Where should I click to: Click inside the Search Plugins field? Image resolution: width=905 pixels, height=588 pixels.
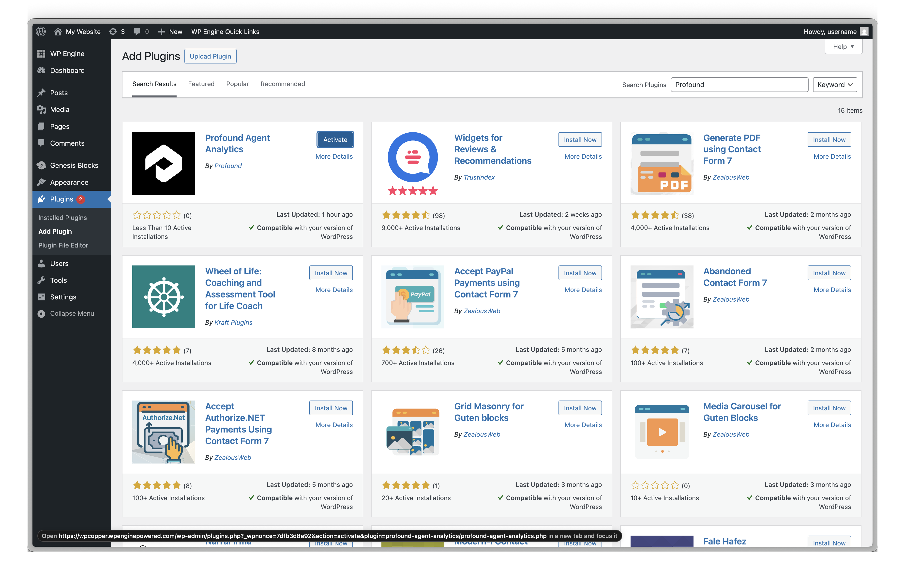click(739, 84)
